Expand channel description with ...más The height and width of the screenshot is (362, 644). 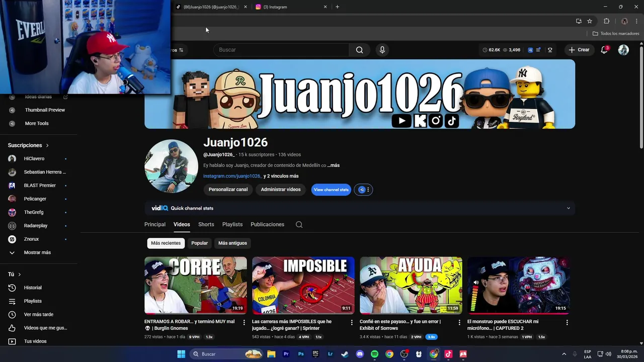334,165
